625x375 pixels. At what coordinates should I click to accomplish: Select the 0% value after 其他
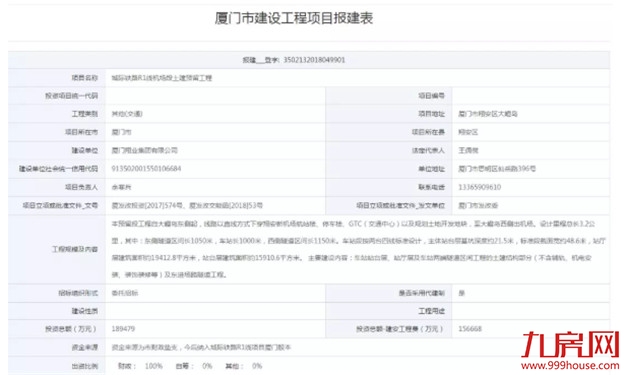(257, 366)
